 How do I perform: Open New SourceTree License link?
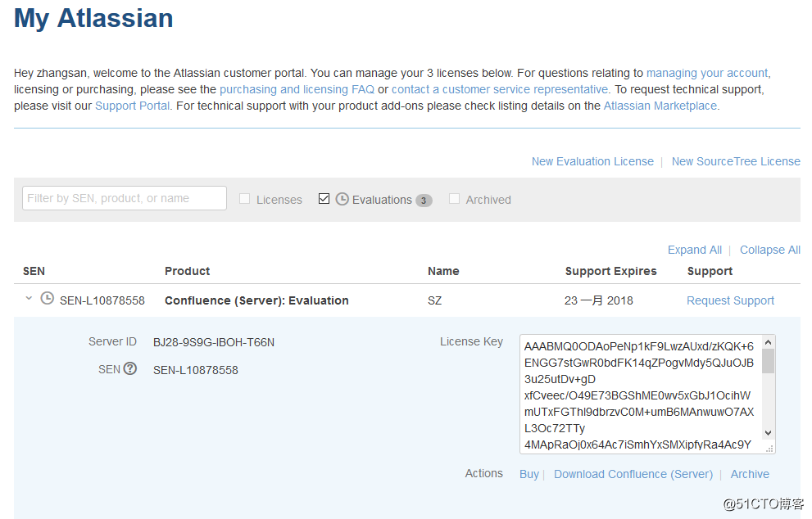(x=736, y=161)
